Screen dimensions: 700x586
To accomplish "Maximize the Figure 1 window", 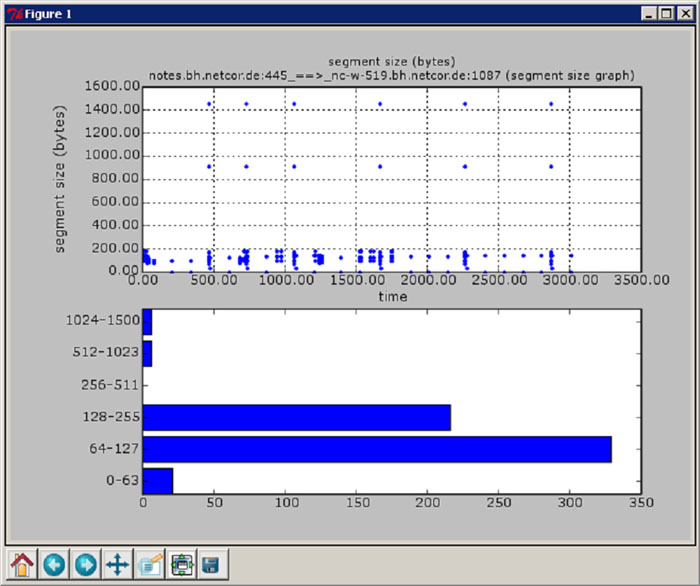I will 666,14.
